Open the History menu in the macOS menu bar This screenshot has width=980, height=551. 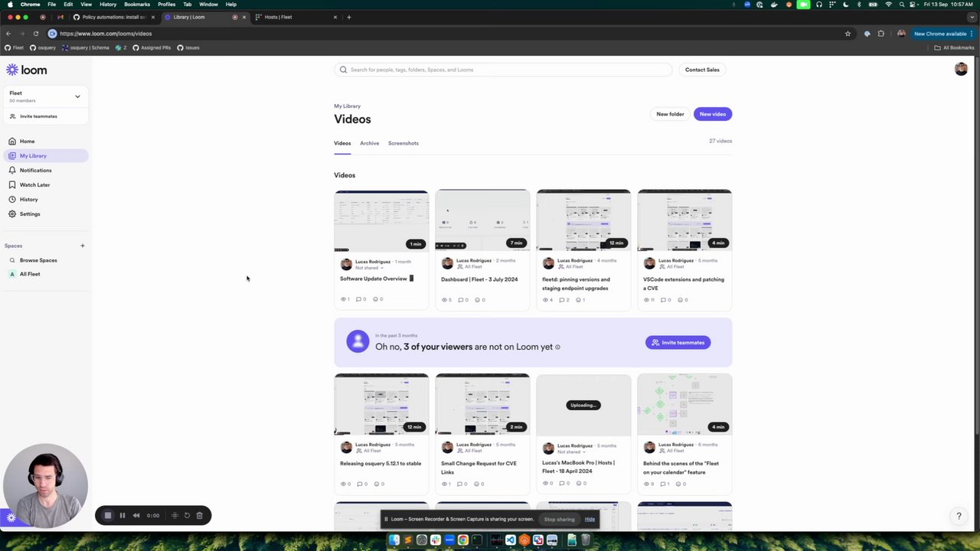click(x=108, y=5)
